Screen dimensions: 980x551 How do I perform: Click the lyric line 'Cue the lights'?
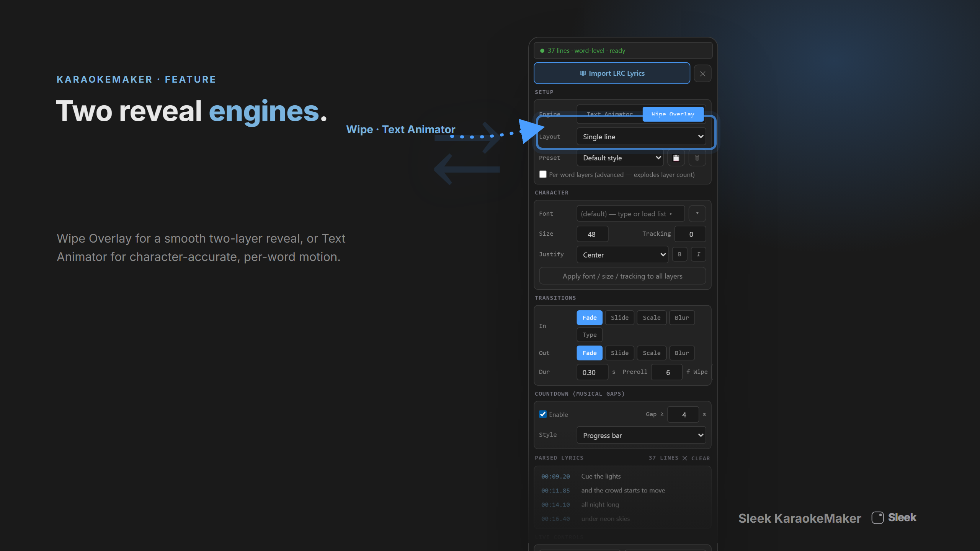(601, 476)
